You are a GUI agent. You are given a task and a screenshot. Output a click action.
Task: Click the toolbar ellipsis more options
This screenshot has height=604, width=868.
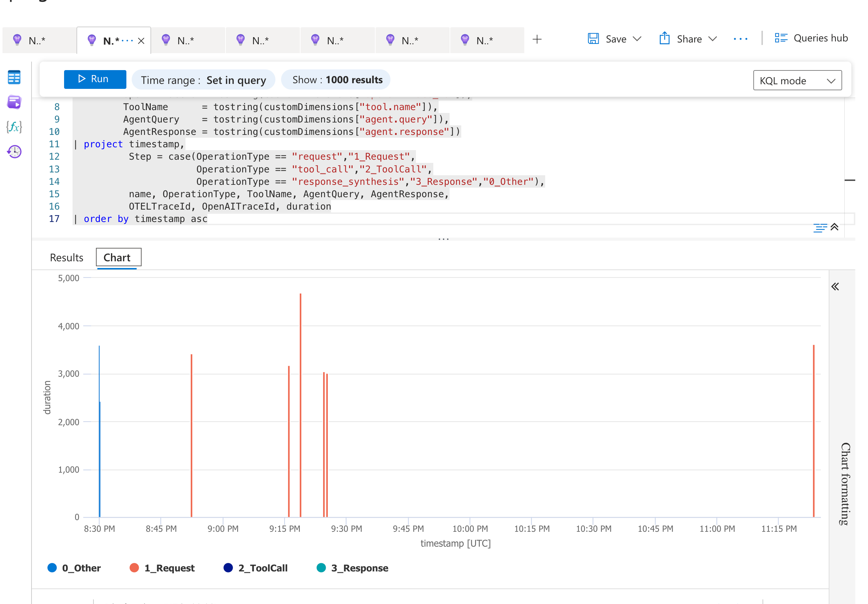point(740,39)
